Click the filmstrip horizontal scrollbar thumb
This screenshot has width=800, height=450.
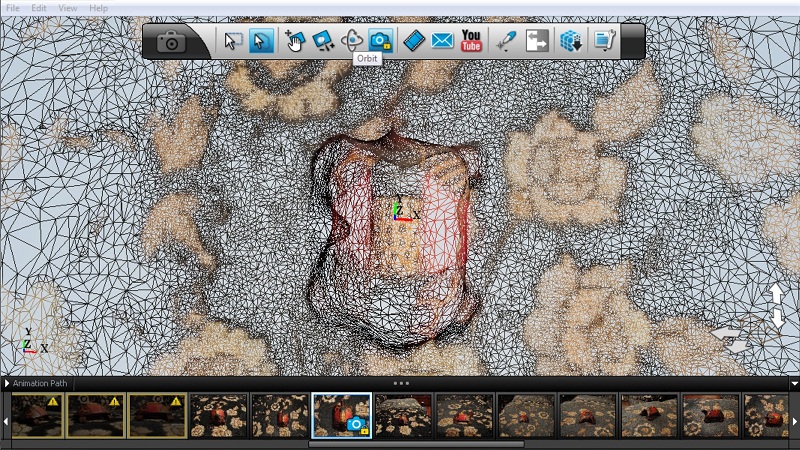click(416, 444)
